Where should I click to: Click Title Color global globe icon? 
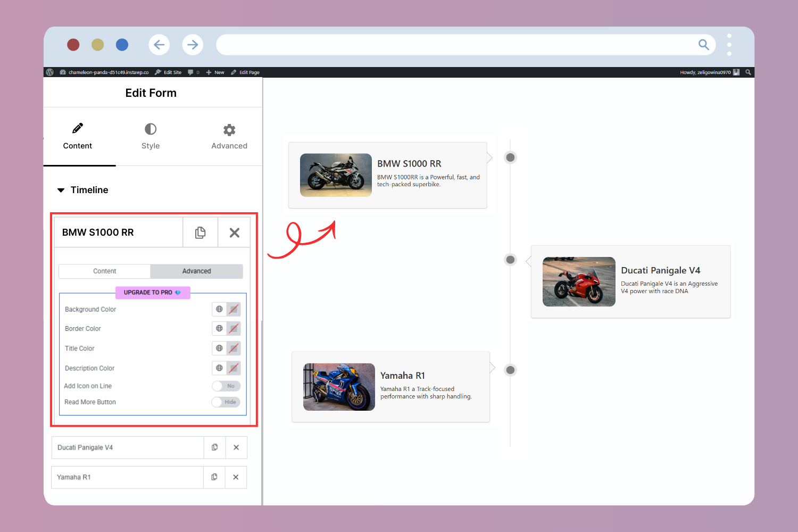pos(219,348)
